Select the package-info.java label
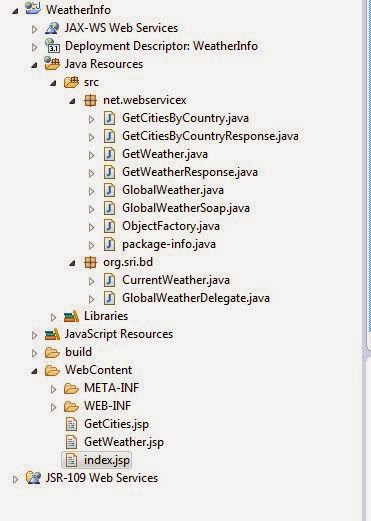The width and height of the screenshot is (371, 521). point(169,244)
